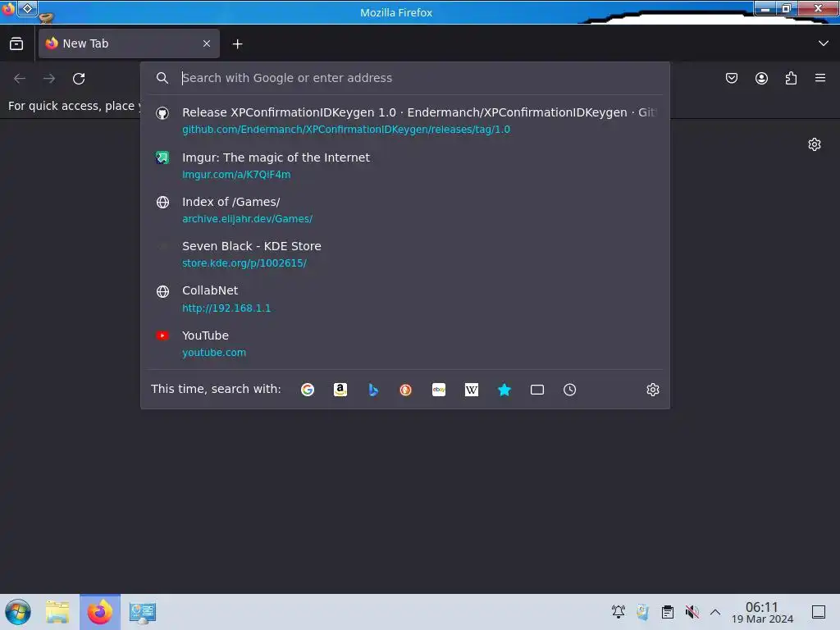This screenshot has height=630, width=840.
Task: Open the Firefox account menu
Action: [x=761, y=78]
